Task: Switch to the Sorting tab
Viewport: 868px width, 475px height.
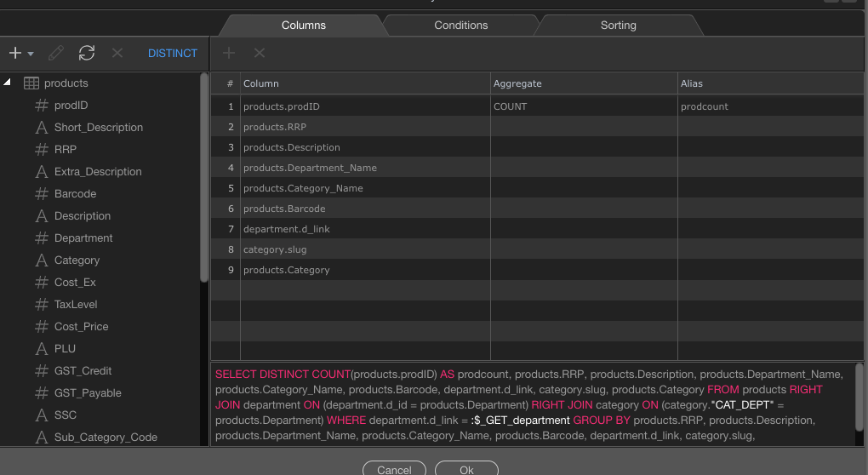Action: click(618, 26)
